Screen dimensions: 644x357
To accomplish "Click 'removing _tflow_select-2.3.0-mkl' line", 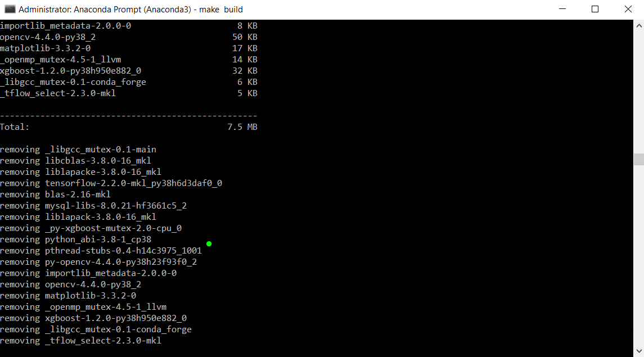I will (x=80, y=341).
